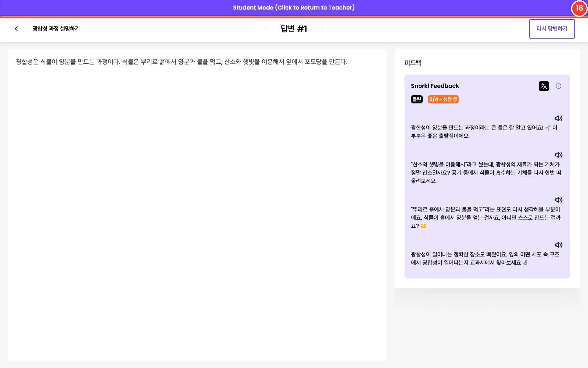Click feedback text about '교과서에서 찾아보세요'
588x368 pixels.
pos(485,258)
